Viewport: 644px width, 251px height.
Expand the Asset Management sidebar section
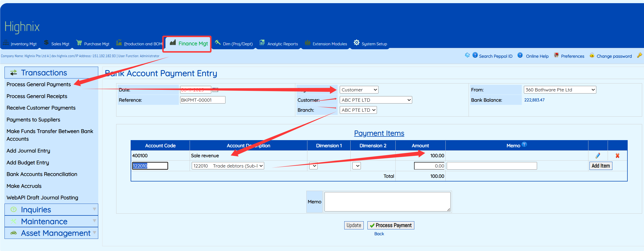[51, 233]
